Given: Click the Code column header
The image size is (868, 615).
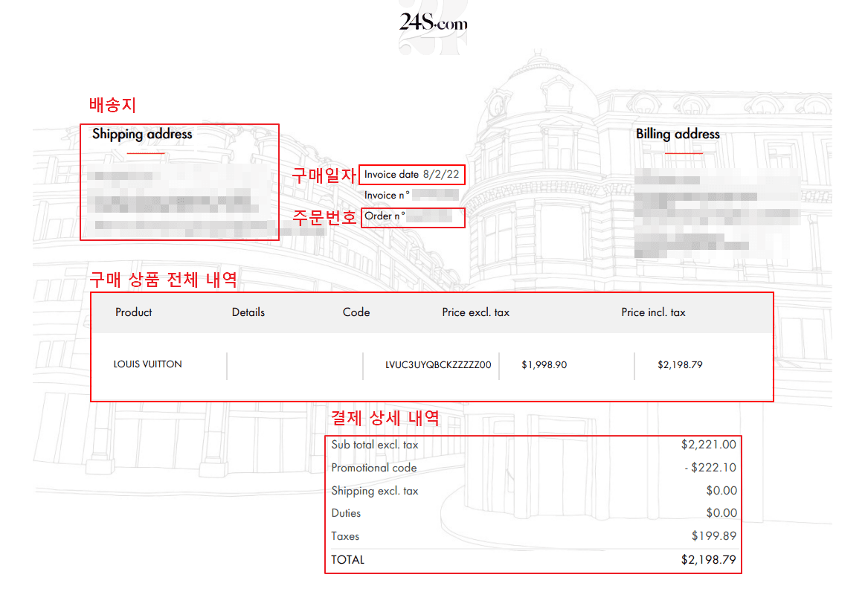Looking at the screenshot, I should (x=356, y=312).
